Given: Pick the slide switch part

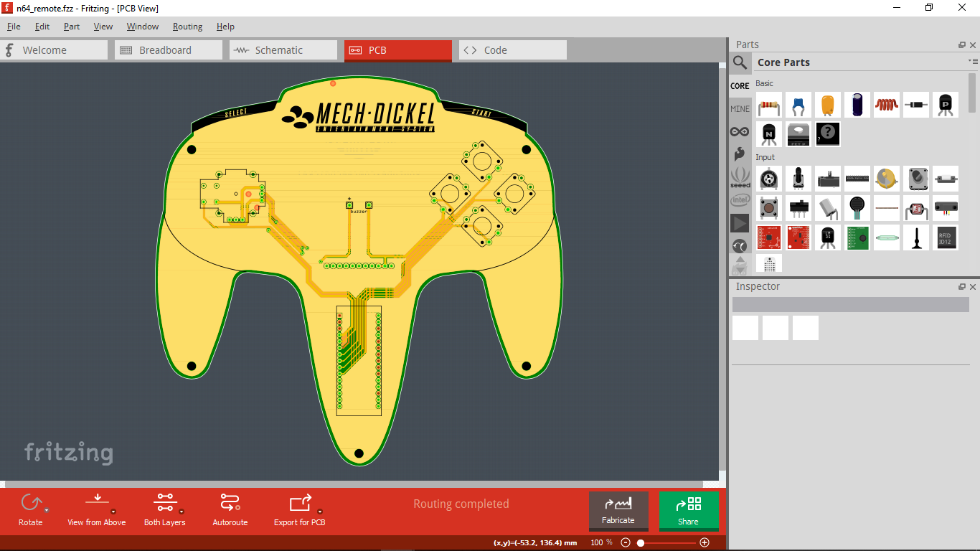Looking at the screenshot, I should 798,208.
